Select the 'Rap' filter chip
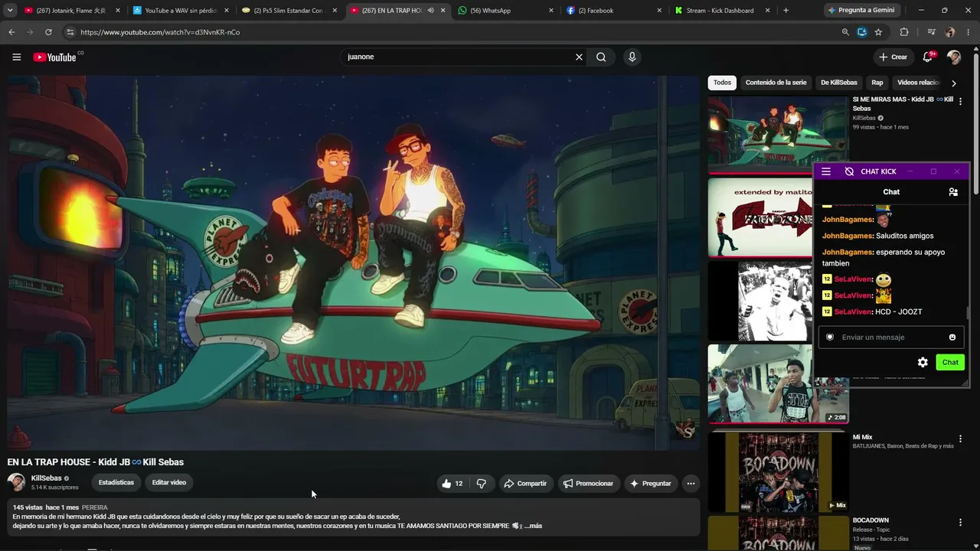 pos(877,83)
